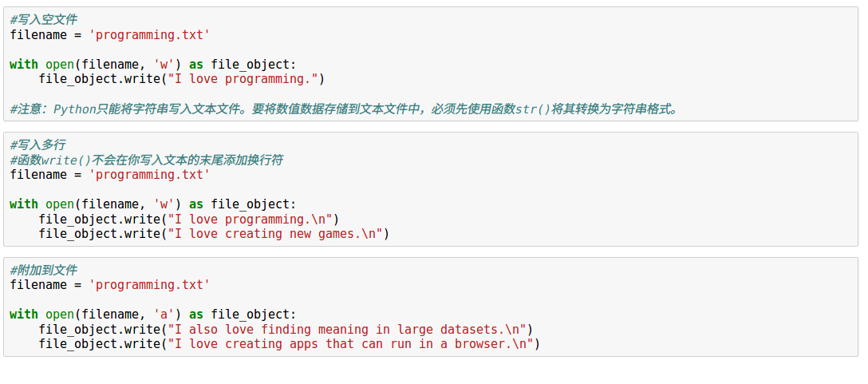Click the with keyword in first cell
Screen dimensions: 868x384
(24, 65)
